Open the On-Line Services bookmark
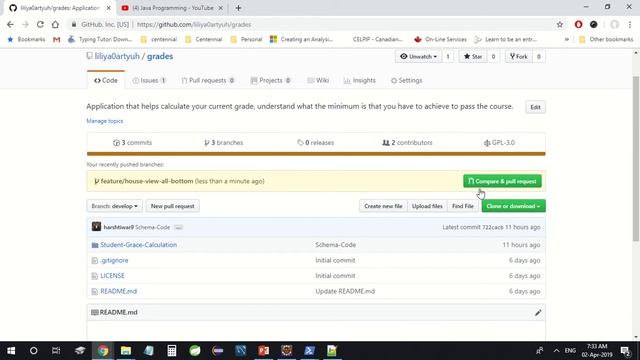640x360 pixels. coord(440,39)
